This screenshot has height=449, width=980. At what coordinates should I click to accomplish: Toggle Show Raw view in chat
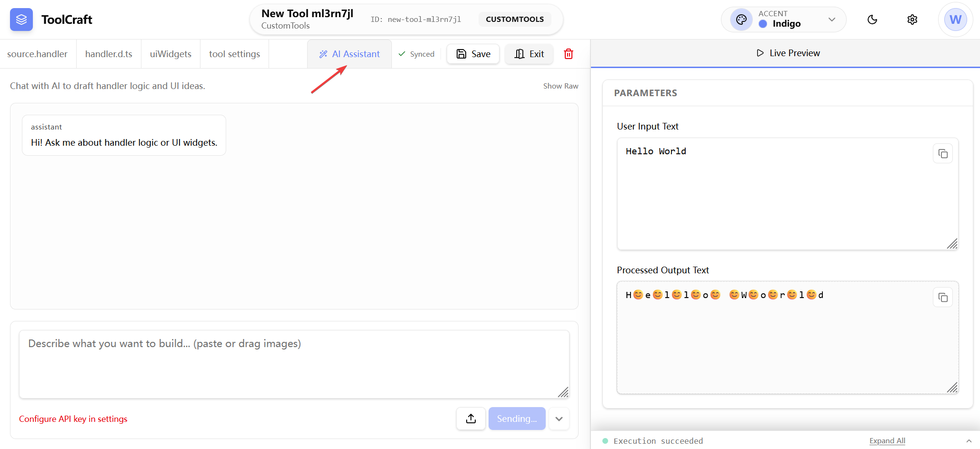pos(560,86)
